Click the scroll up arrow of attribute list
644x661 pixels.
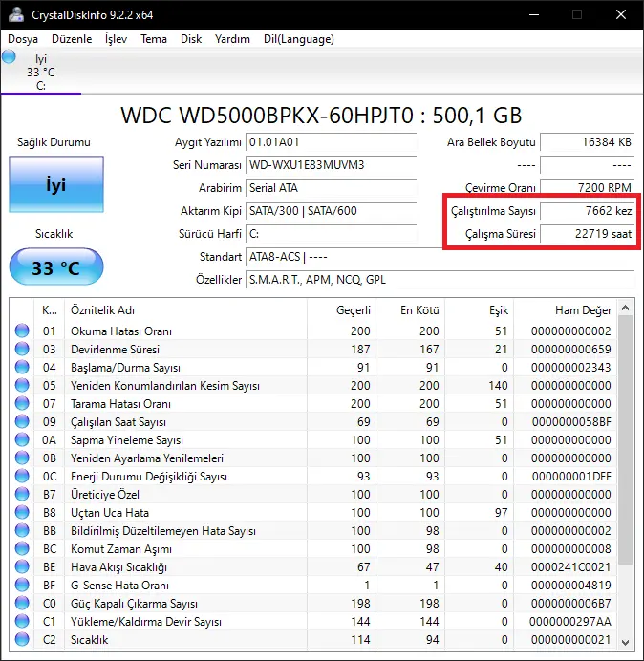tap(626, 309)
